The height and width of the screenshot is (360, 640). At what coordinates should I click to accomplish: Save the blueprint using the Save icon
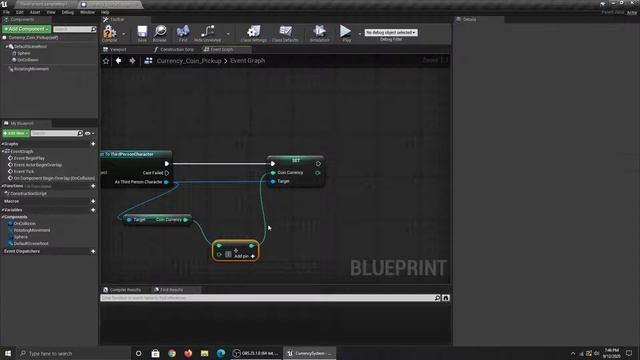(x=142, y=33)
